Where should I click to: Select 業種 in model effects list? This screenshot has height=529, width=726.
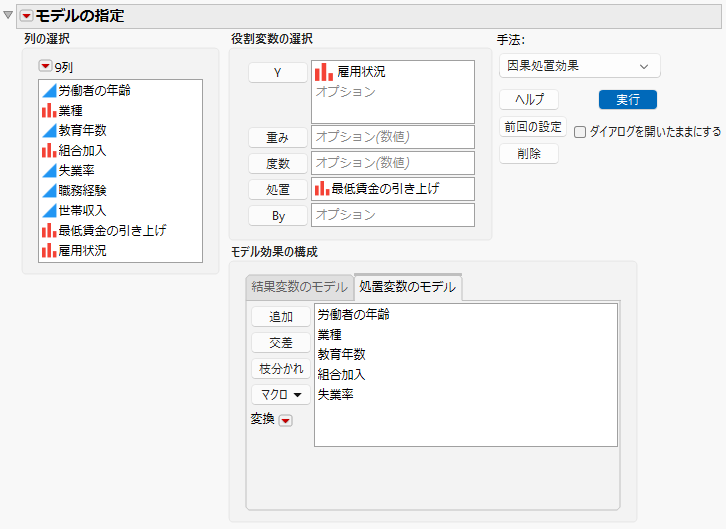330,335
